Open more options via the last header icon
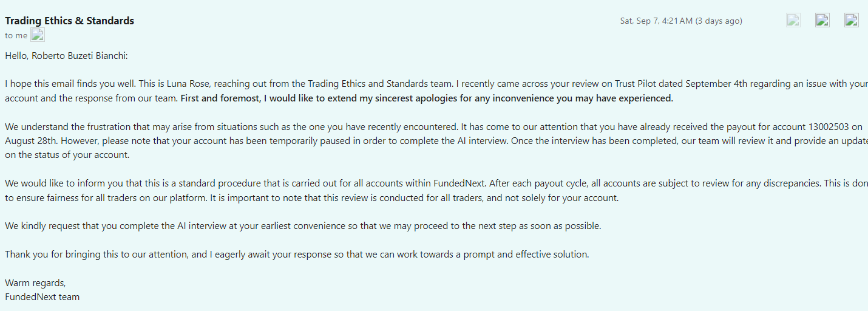This screenshot has height=311, width=868. [x=851, y=20]
